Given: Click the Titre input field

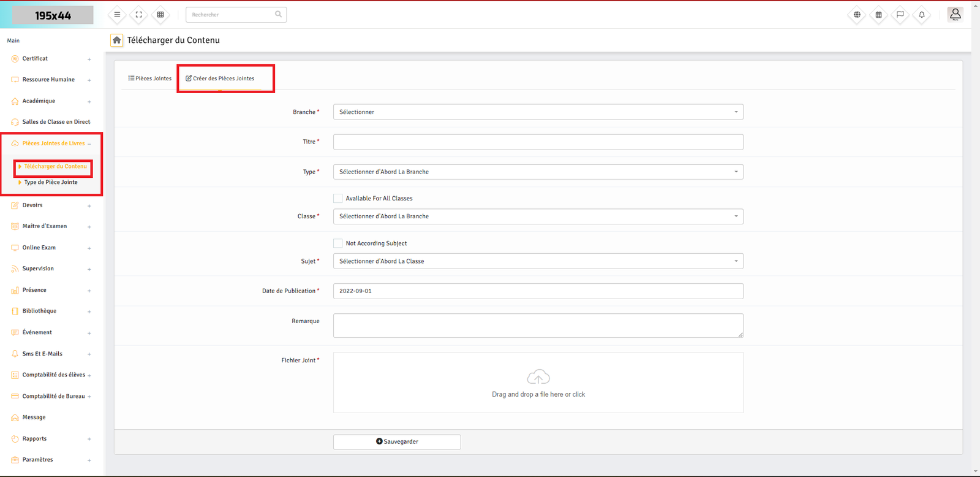Looking at the screenshot, I should [538, 142].
